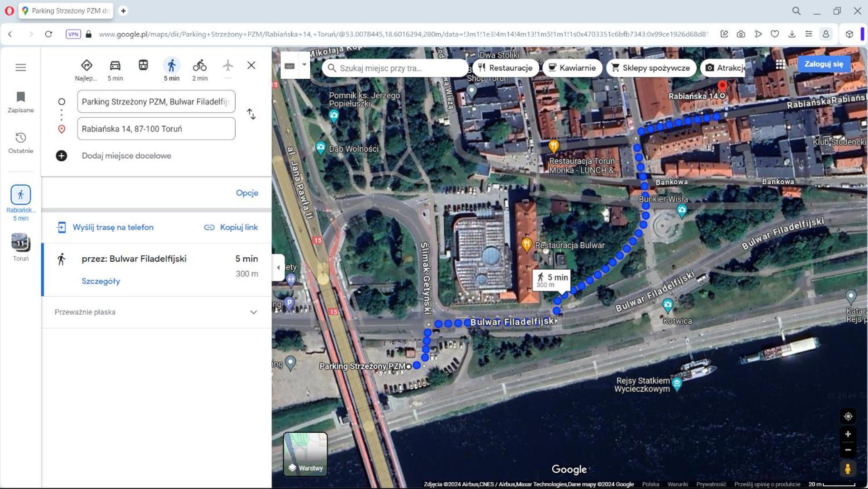Close the directions panel with X
The width and height of the screenshot is (868, 489).
(251, 65)
